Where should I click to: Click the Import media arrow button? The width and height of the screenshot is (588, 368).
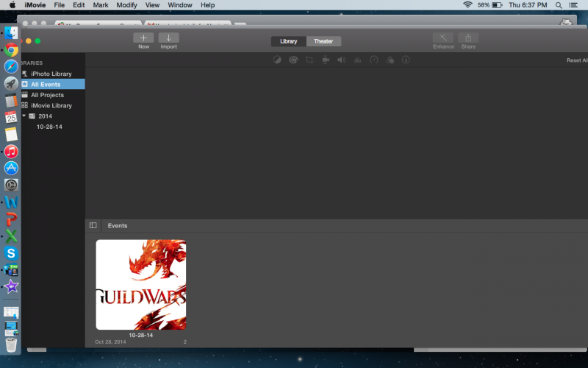click(x=168, y=38)
